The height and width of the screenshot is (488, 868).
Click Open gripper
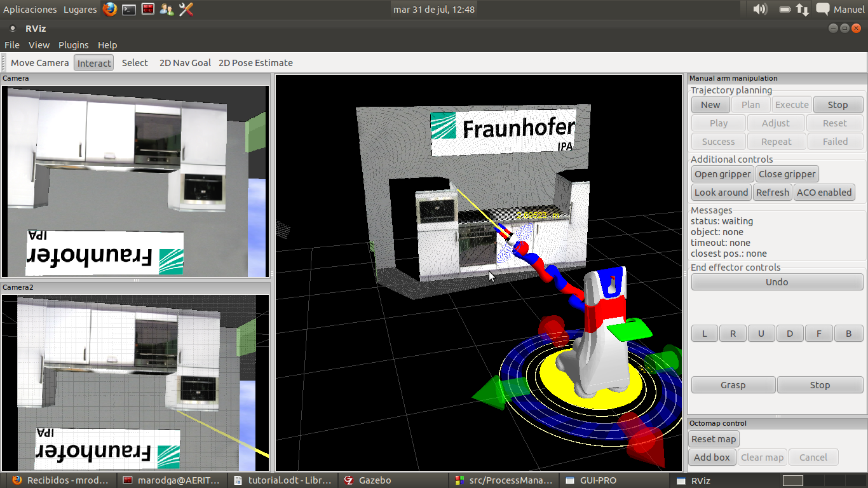coord(722,174)
